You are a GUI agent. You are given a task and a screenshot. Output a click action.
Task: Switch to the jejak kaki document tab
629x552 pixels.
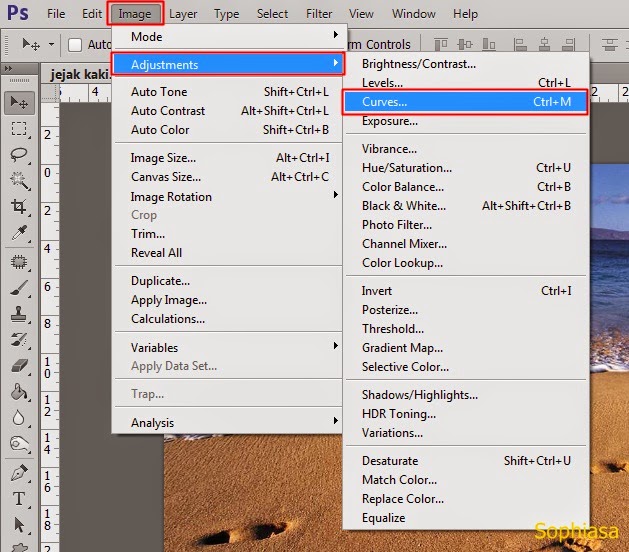click(x=79, y=74)
